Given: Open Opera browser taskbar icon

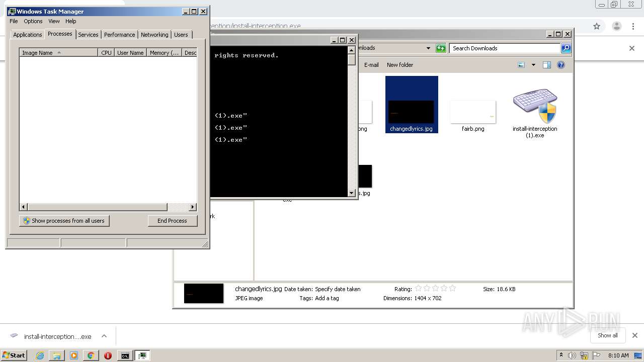Looking at the screenshot, I should pyautogui.click(x=108, y=355).
